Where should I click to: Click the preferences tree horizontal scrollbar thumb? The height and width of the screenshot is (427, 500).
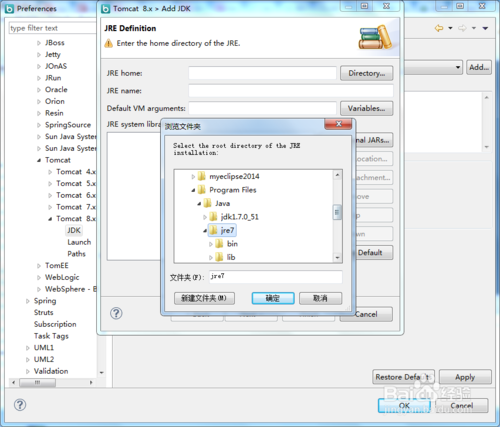click(37, 382)
